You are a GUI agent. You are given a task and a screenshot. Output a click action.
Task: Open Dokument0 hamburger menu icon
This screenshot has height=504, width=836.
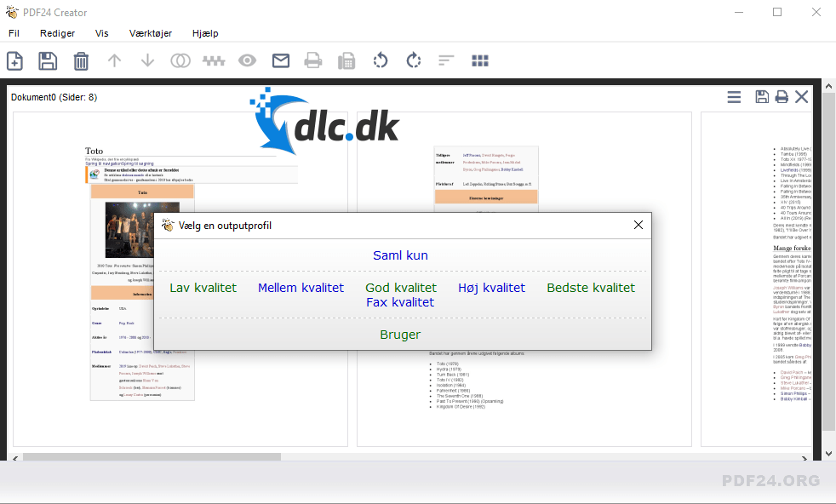(734, 97)
